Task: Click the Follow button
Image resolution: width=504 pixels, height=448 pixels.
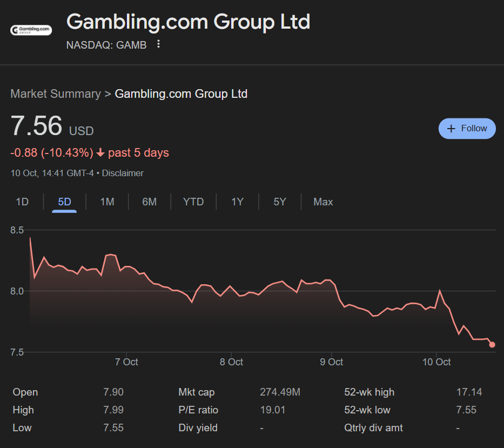Action: point(467,129)
